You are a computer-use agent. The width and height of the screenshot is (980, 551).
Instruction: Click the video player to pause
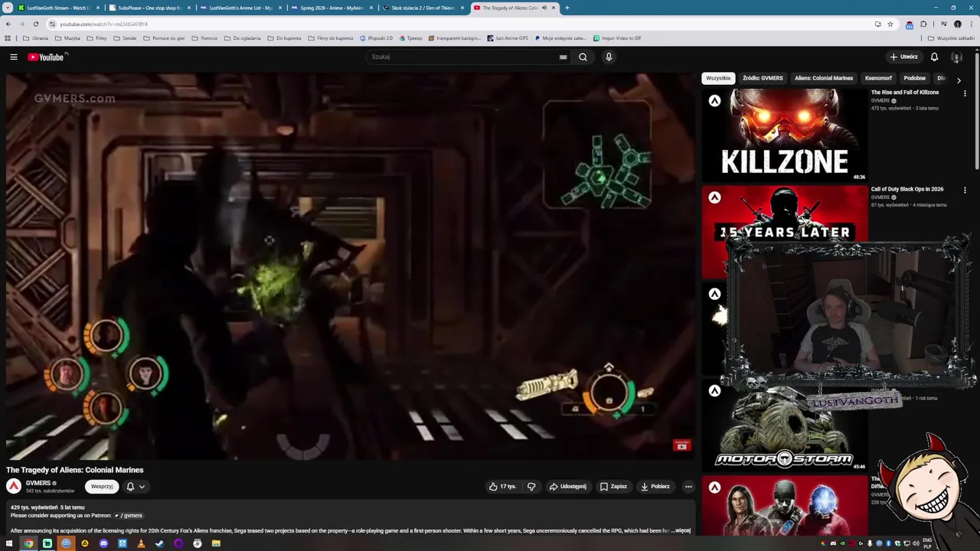pos(351,266)
